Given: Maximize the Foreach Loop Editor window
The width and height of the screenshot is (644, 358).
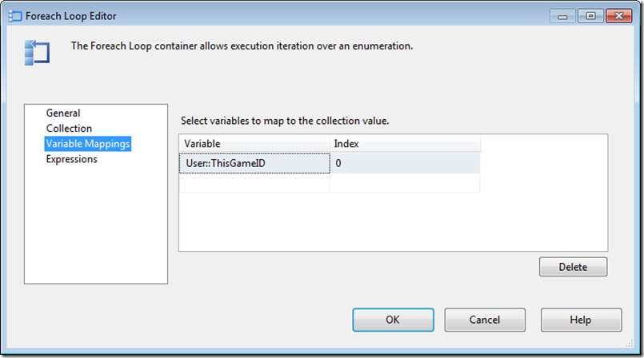Looking at the screenshot, I should (589, 14).
